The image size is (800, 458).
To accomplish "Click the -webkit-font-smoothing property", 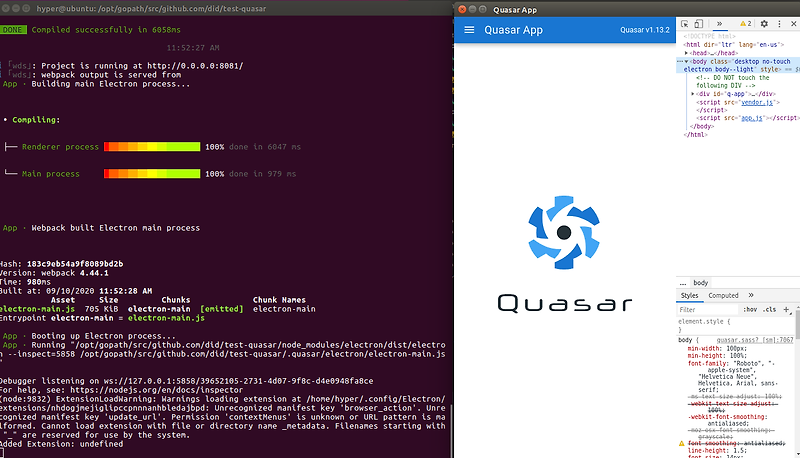I will [727, 417].
